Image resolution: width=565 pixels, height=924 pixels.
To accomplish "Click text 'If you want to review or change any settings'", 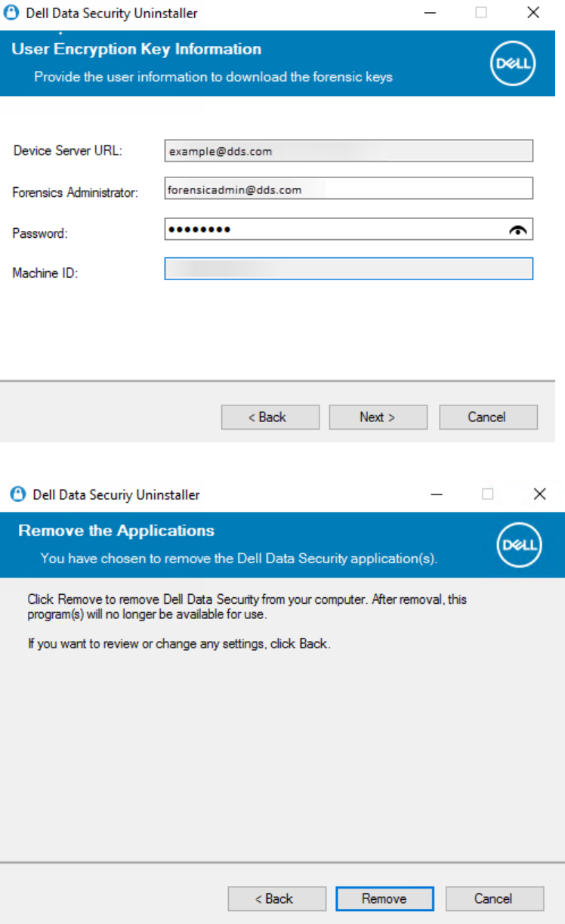I will [x=149, y=645].
